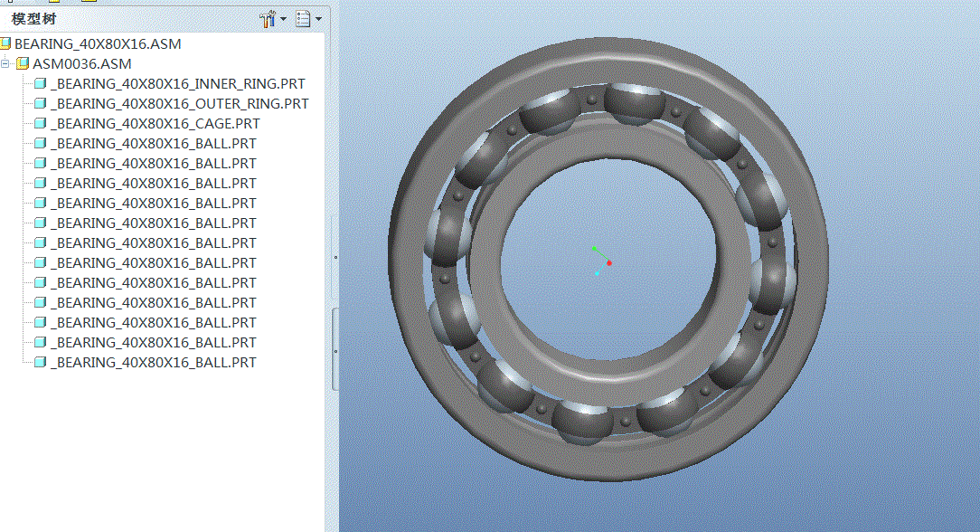This screenshot has width=980, height=532.
Task: Click the part icon of the last BALL entry
Action: pyautogui.click(x=40, y=363)
